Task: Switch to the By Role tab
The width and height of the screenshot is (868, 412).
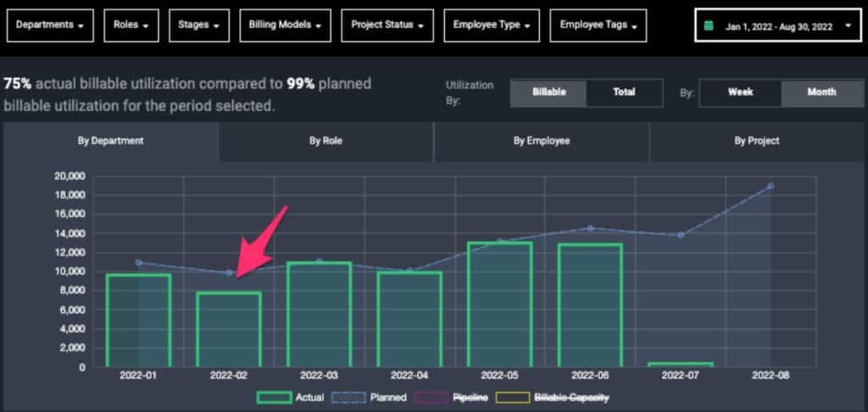Action: [325, 141]
